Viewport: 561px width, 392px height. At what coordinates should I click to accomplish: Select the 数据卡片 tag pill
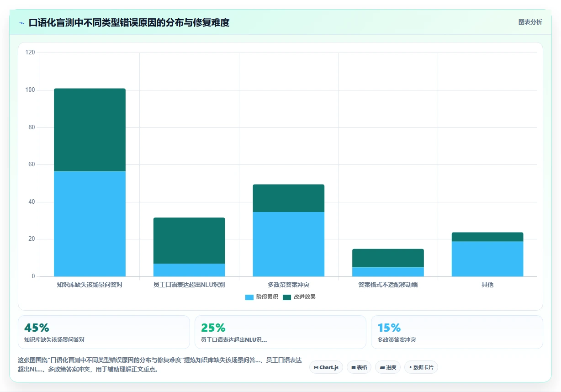[421, 367]
